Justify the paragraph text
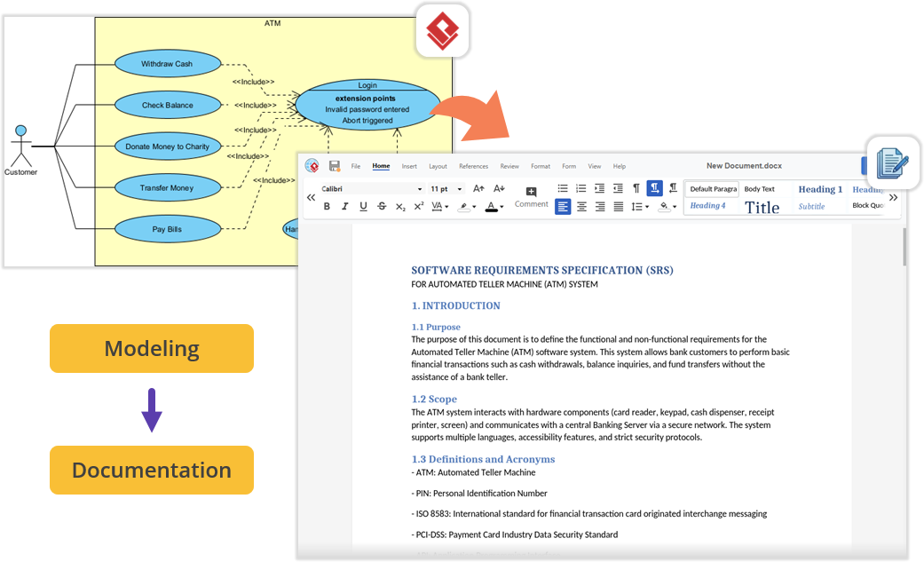Viewport: 924px width, 562px height. point(618,206)
